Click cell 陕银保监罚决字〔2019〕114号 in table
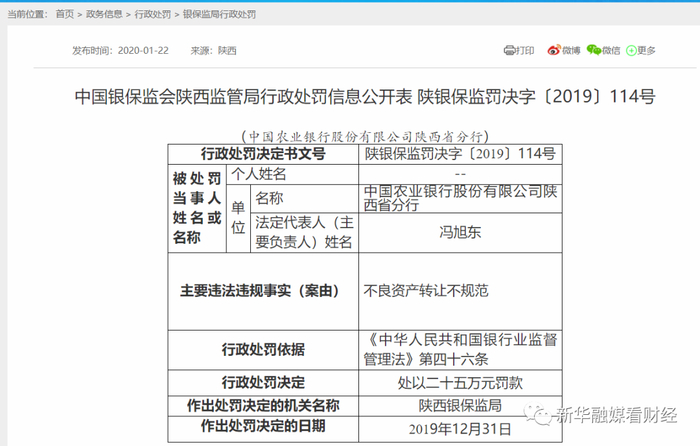Viewport: 700px width, 446px height. (460, 154)
